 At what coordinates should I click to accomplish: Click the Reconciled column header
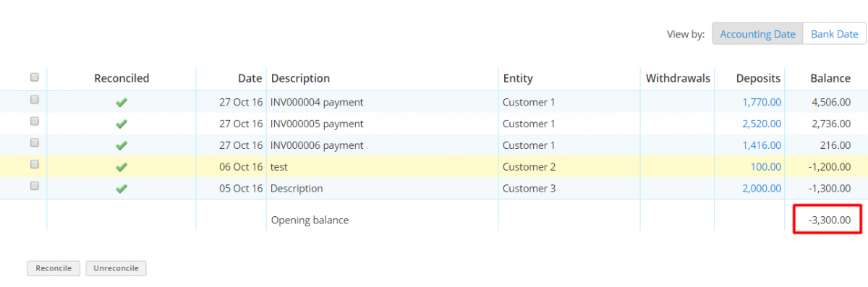tap(122, 78)
